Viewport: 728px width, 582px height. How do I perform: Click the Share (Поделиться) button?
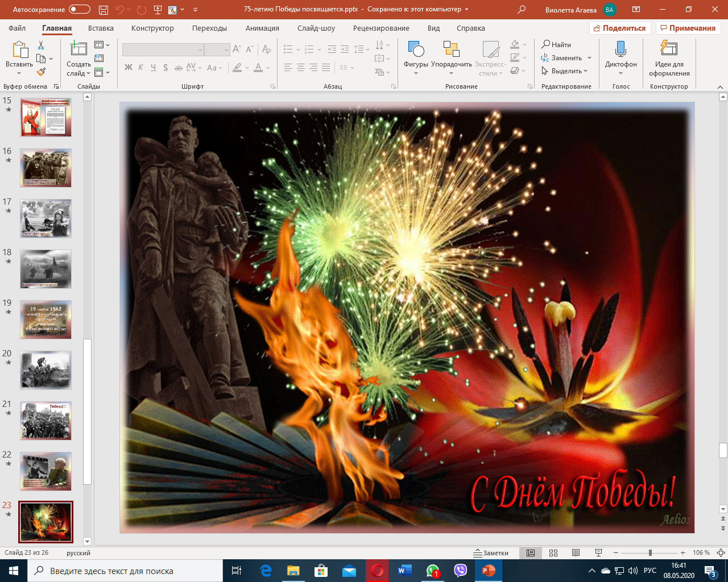tap(619, 28)
